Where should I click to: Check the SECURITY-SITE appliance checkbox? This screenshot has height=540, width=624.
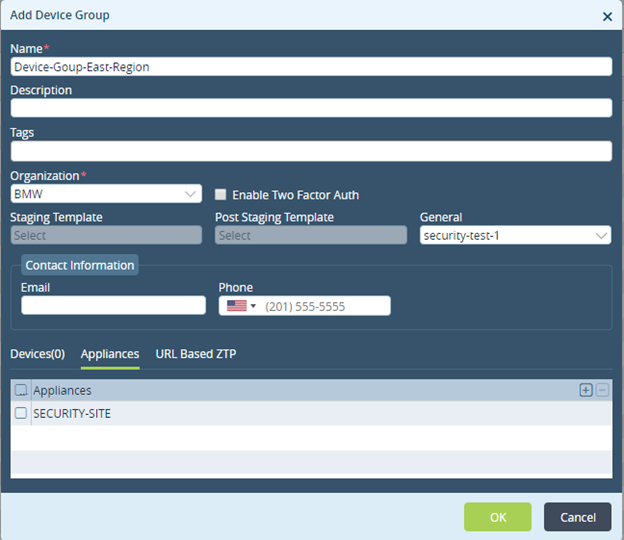21,413
